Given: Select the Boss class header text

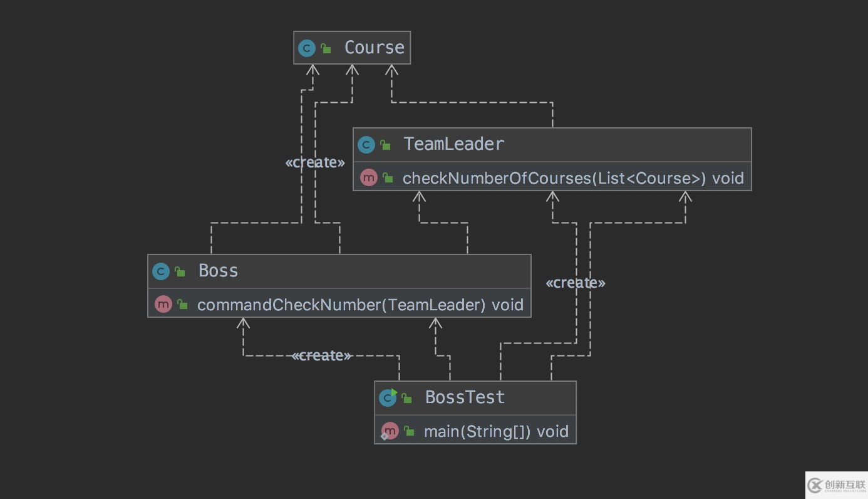Looking at the screenshot, I should click(218, 271).
